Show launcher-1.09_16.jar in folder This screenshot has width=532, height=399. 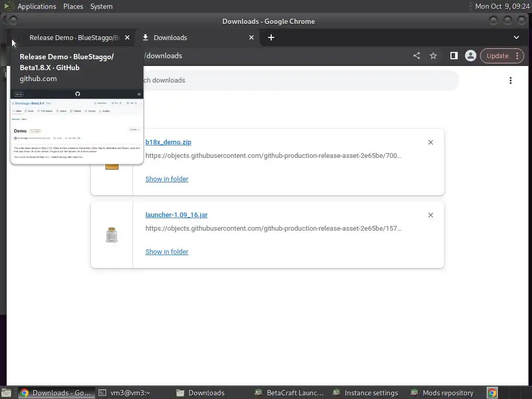pyautogui.click(x=167, y=252)
